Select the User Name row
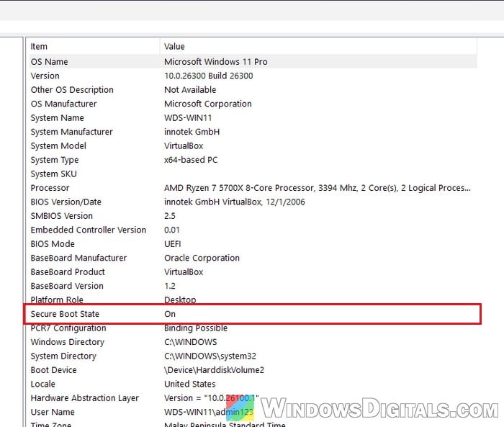Screen dimensions: 504x427 pyautogui.click(x=253, y=412)
